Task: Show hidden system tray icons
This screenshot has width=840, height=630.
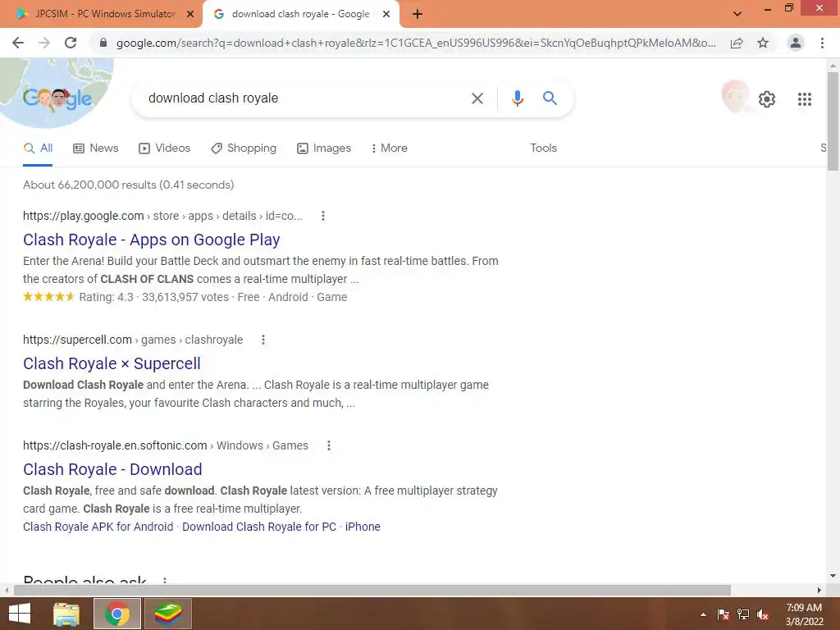Action: pos(703,614)
